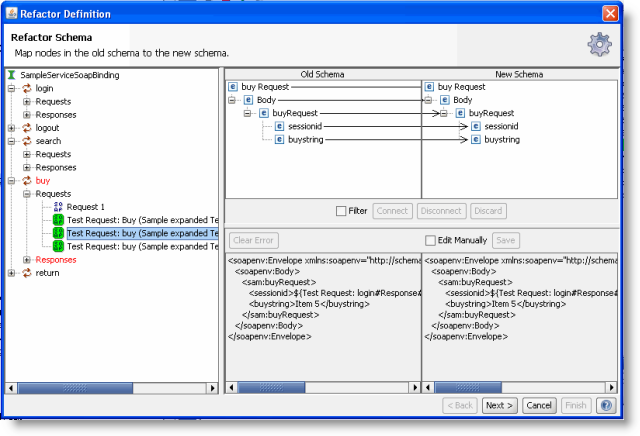This screenshot has height=436, width=640.
Task: Click the green icon of Test Request: Buy
Action: click(x=58, y=220)
